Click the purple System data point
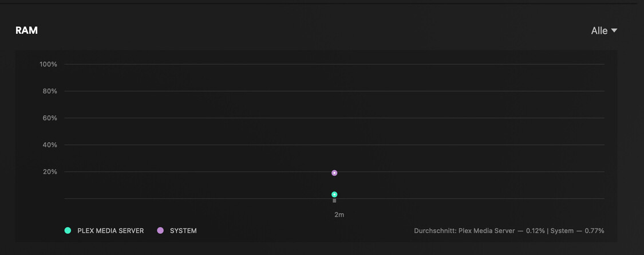The image size is (644, 255). point(334,173)
